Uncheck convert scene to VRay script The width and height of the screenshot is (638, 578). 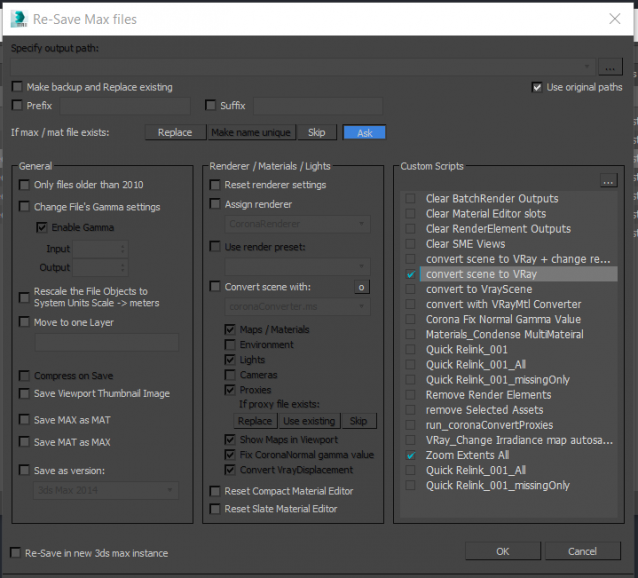tap(411, 274)
